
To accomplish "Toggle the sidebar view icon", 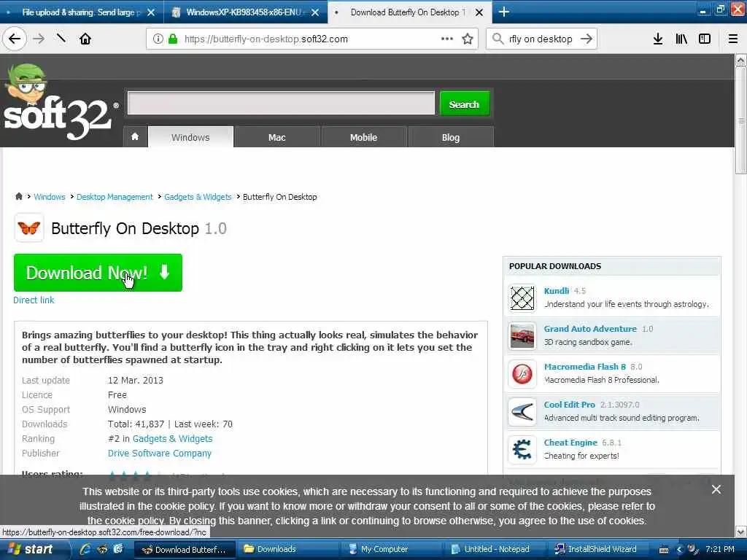I will click(x=705, y=39).
